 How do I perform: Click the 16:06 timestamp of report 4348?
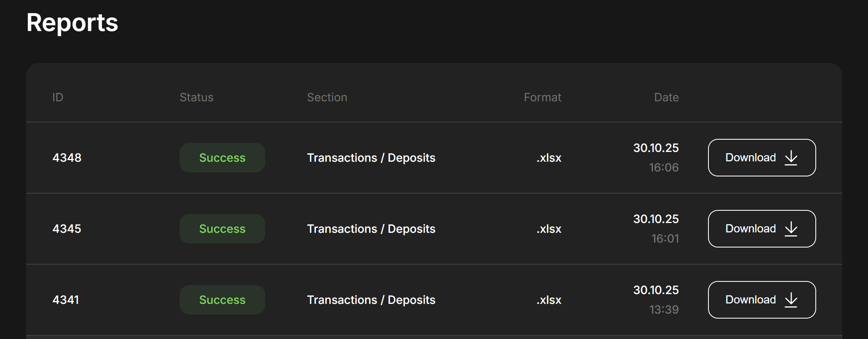664,167
